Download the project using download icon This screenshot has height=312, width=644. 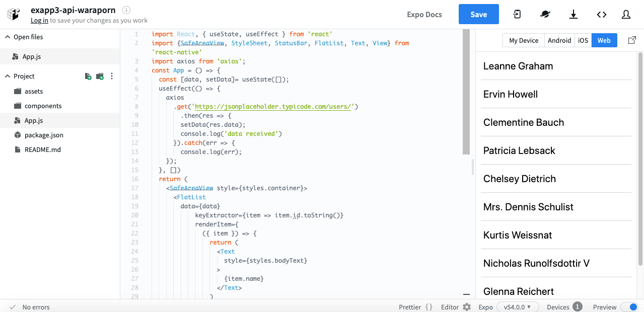574,15
